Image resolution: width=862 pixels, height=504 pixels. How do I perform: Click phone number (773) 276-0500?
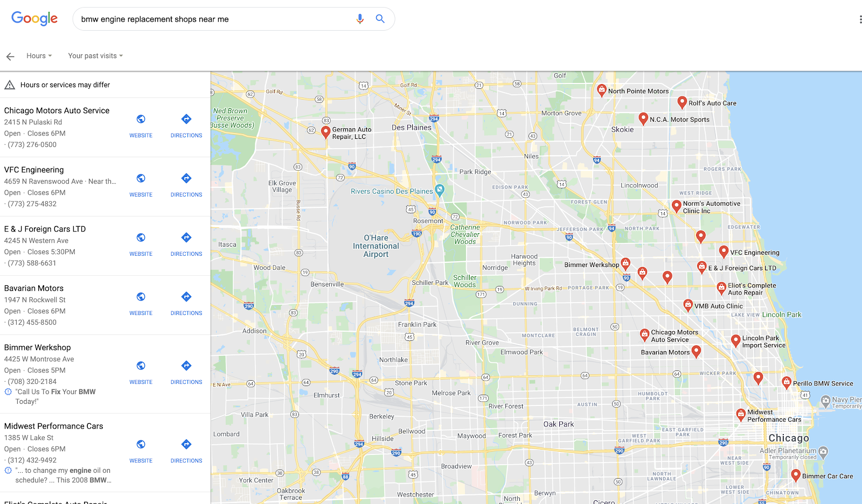click(32, 144)
